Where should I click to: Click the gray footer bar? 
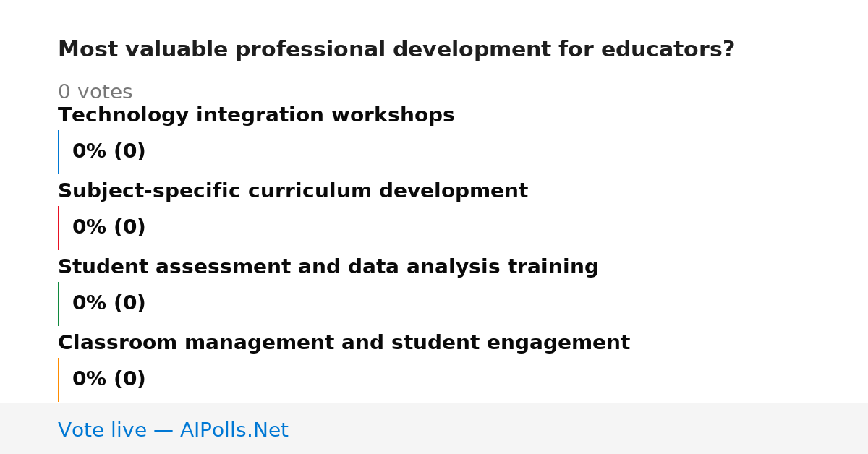click(434, 429)
